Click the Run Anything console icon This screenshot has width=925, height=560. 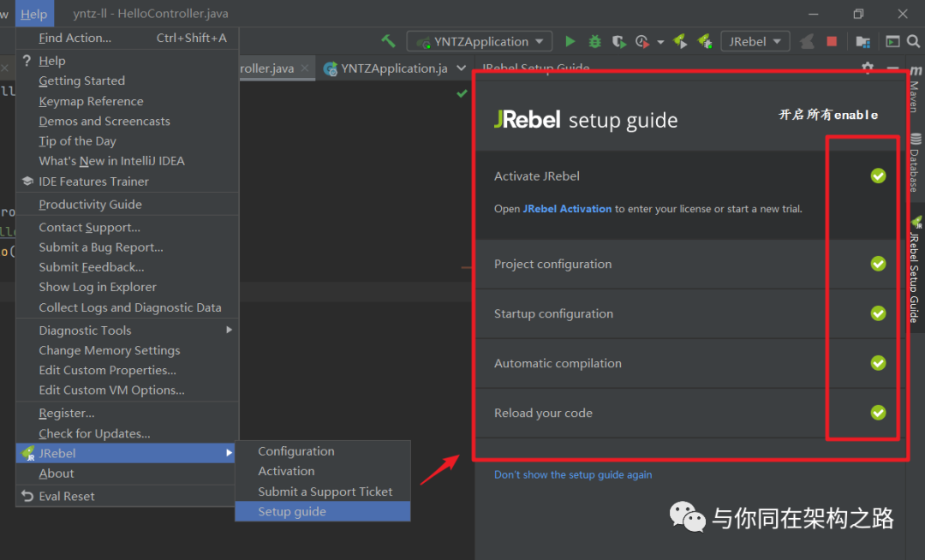[892, 41]
